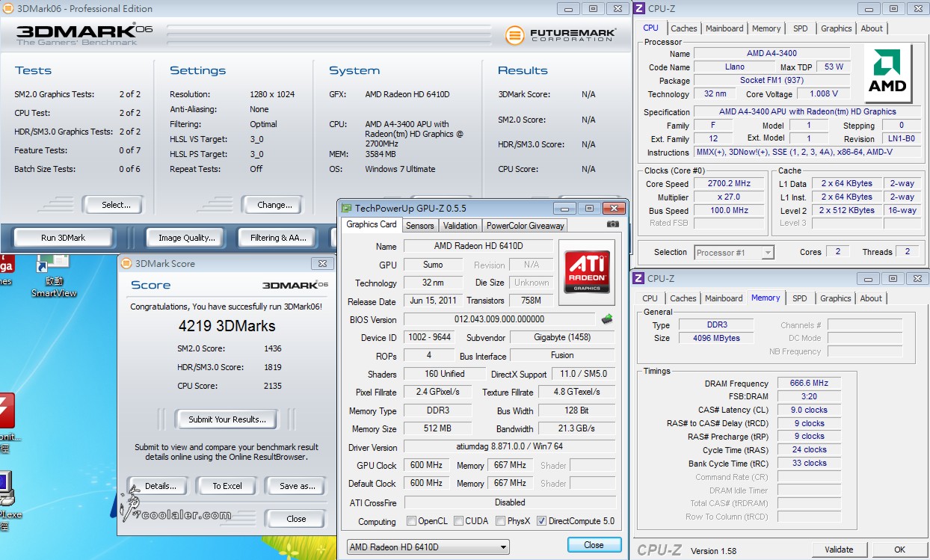Click the BIOS save chip icon
930x560 pixels.
[x=607, y=319]
